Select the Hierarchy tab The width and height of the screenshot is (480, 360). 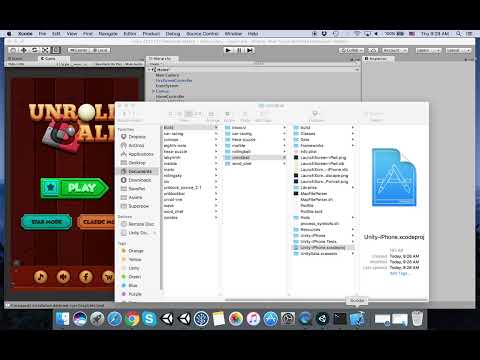pyautogui.click(x=162, y=59)
